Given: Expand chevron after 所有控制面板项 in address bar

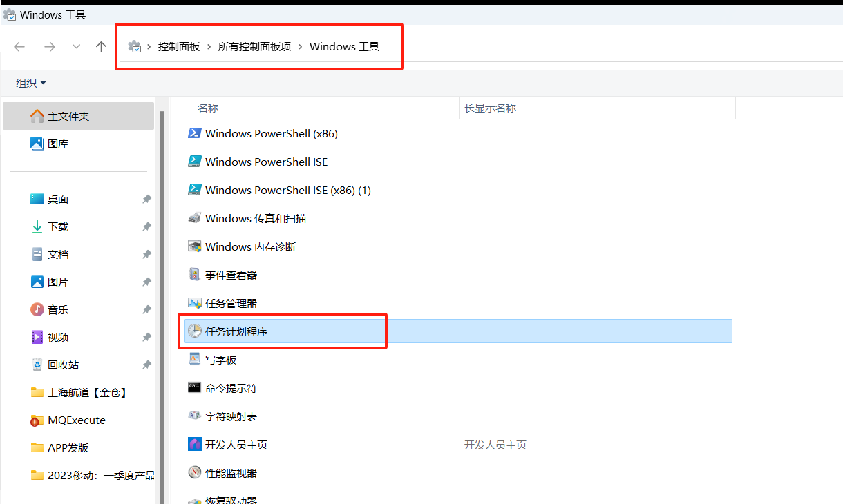Looking at the screenshot, I should (x=300, y=46).
